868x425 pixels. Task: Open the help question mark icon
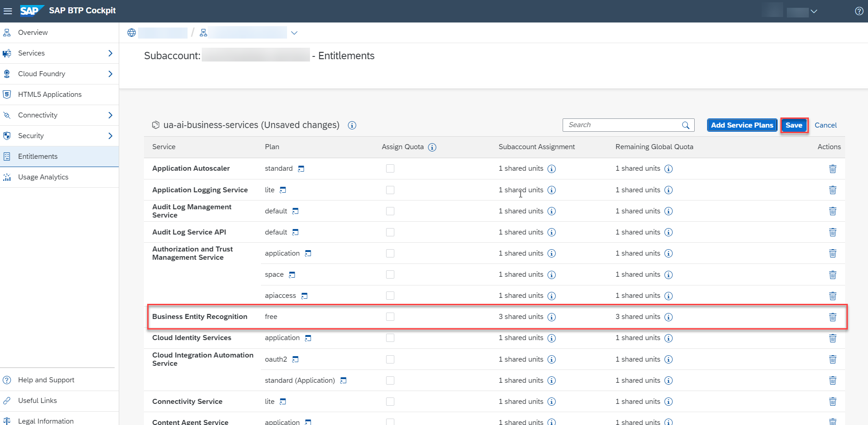[x=859, y=11]
